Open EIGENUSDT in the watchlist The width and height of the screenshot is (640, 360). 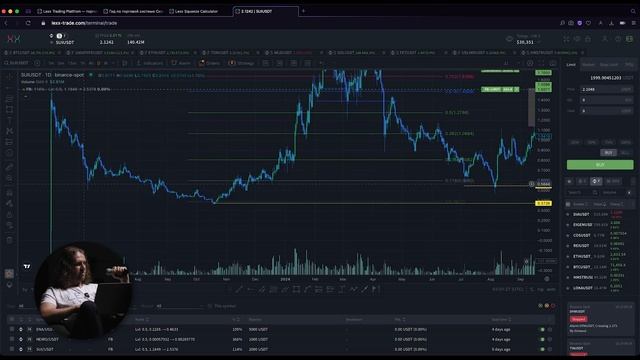[x=600, y=225]
